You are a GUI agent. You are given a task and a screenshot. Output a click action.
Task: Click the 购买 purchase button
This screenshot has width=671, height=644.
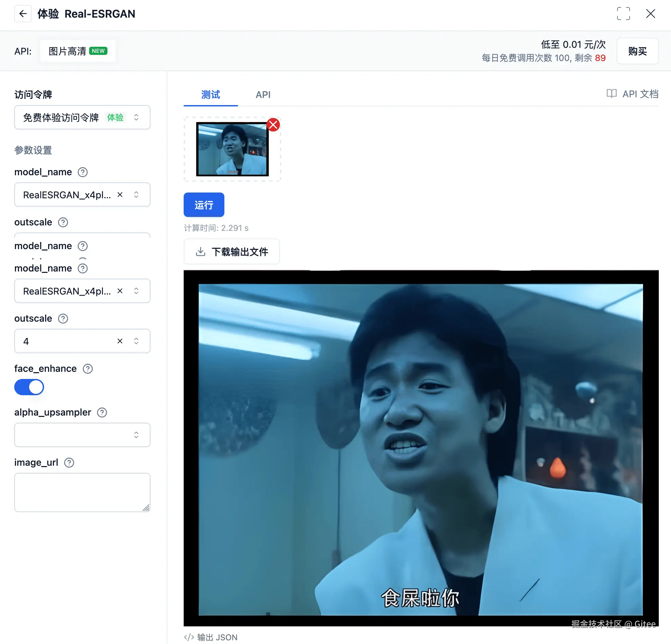pyautogui.click(x=637, y=51)
